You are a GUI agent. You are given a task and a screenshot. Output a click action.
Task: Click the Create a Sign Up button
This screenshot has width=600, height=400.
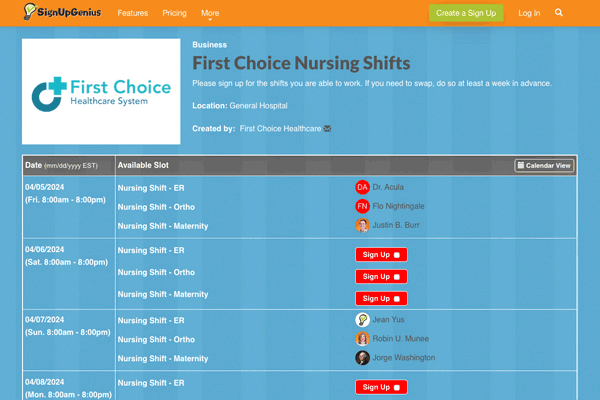coord(466,13)
